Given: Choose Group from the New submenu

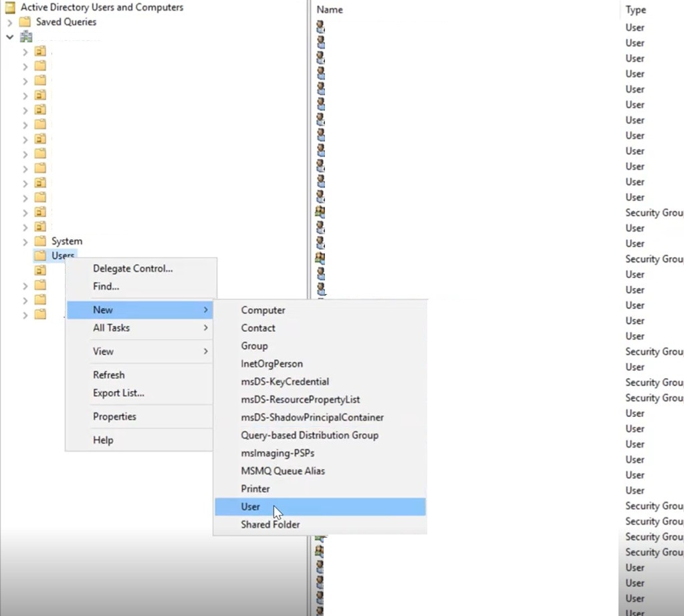Looking at the screenshot, I should 254,345.
